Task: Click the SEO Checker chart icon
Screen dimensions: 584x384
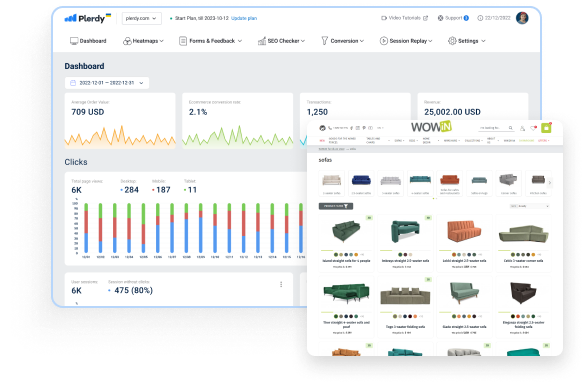Action: coord(262,41)
